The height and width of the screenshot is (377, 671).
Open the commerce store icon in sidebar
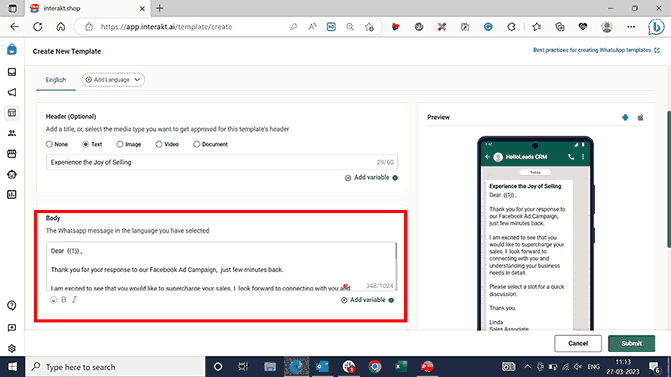12,154
